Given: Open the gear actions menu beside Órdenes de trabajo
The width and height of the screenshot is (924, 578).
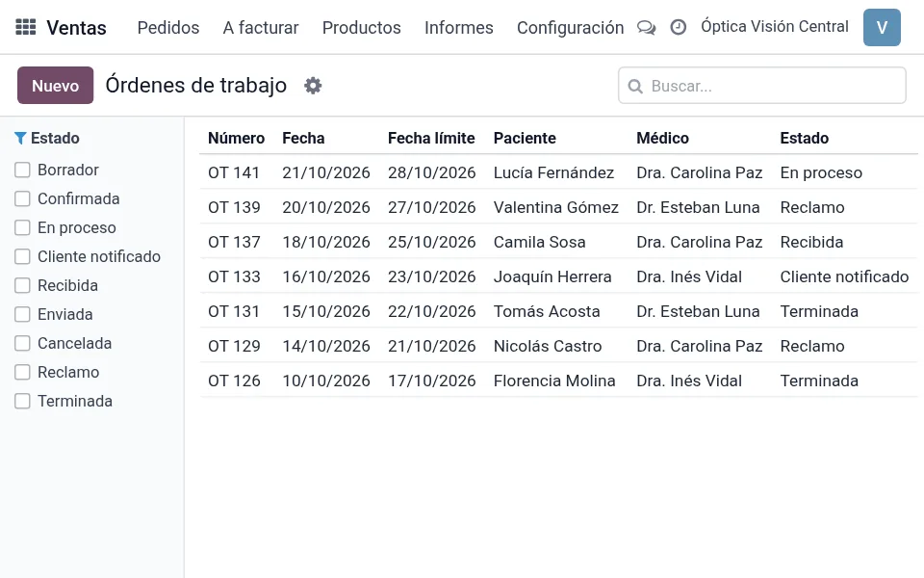Looking at the screenshot, I should pos(313,86).
